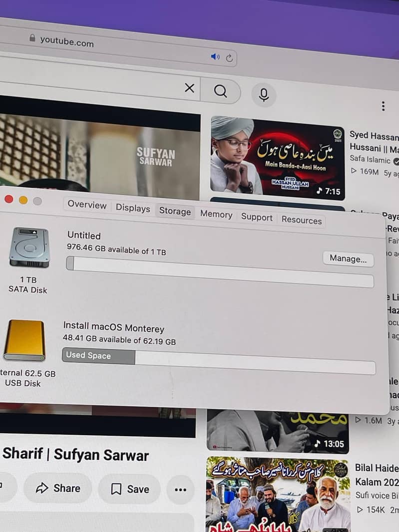Click the 1 TB SATA Disk label
399x532 pixels.
pos(28,284)
